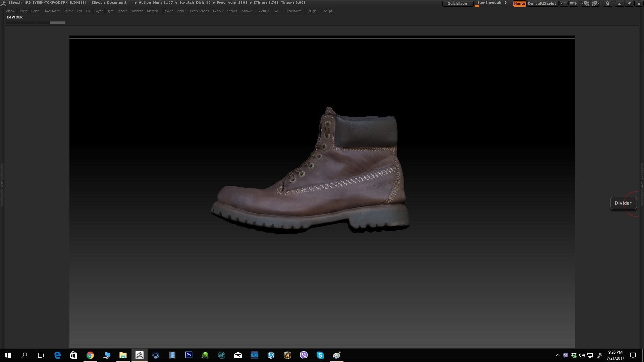The height and width of the screenshot is (362, 644).
Task: Toggle the DIVIDER panel header
Action: (15, 17)
